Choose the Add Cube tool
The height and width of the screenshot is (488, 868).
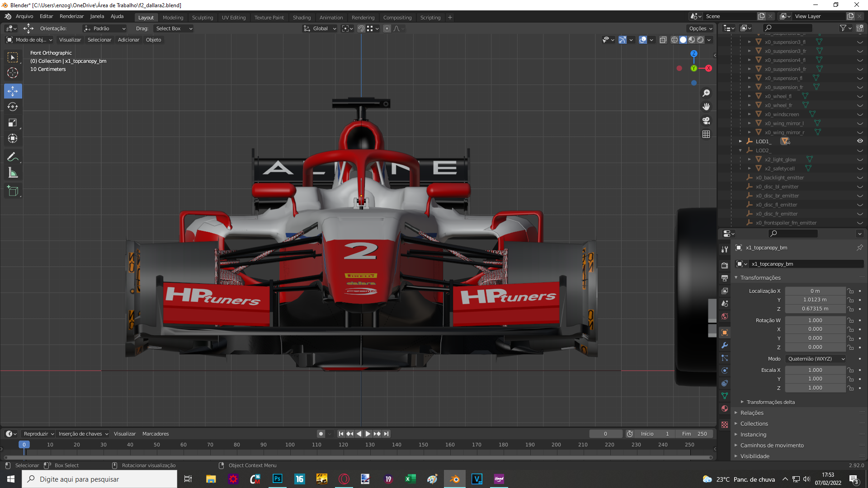pyautogui.click(x=13, y=191)
